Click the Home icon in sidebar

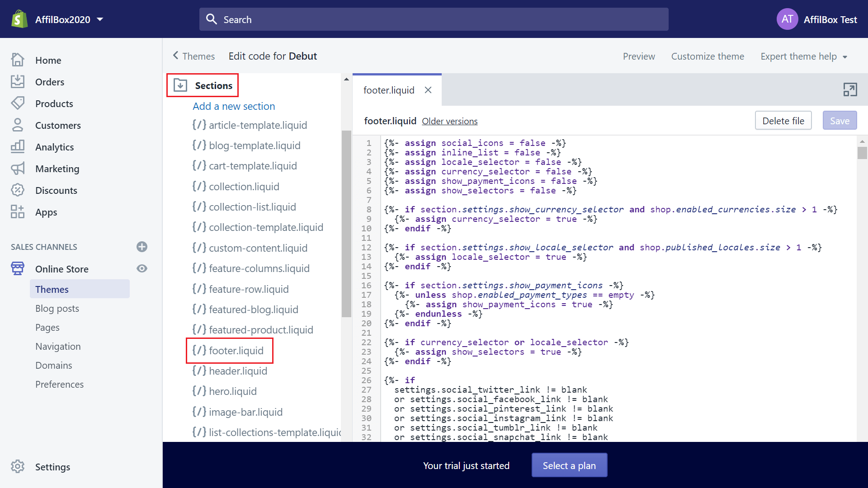pos(18,60)
